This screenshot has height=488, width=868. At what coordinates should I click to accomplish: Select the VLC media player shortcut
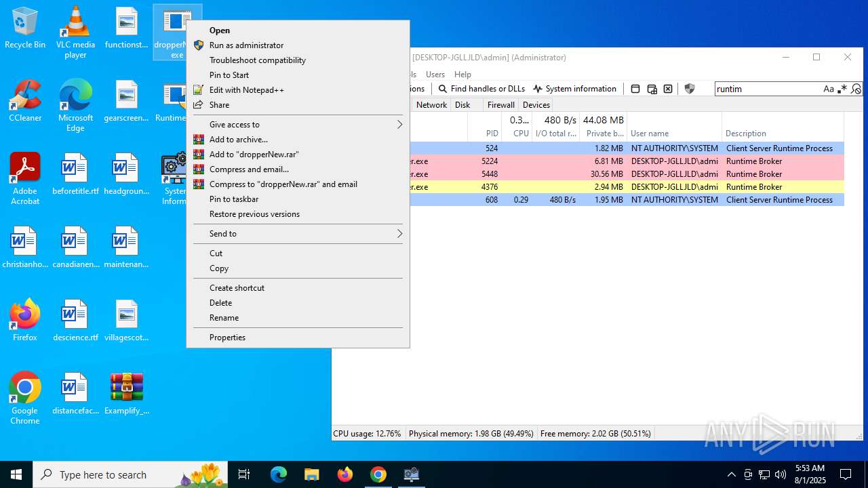75,32
